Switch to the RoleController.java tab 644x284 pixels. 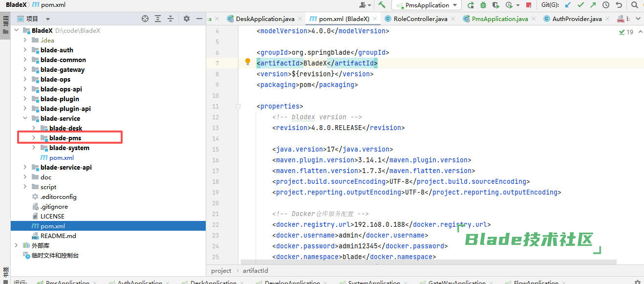tap(420, 19)
